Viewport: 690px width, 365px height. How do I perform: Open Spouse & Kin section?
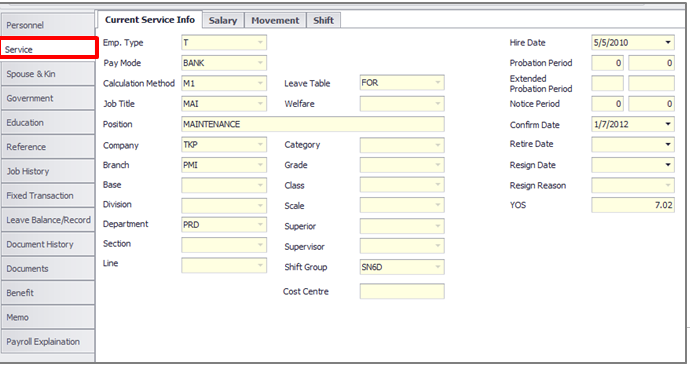(48, 74)
